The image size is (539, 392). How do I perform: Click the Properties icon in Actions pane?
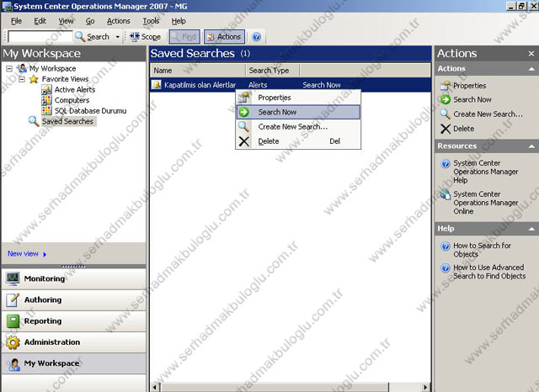pyautogui.click(x=446, y=86)
